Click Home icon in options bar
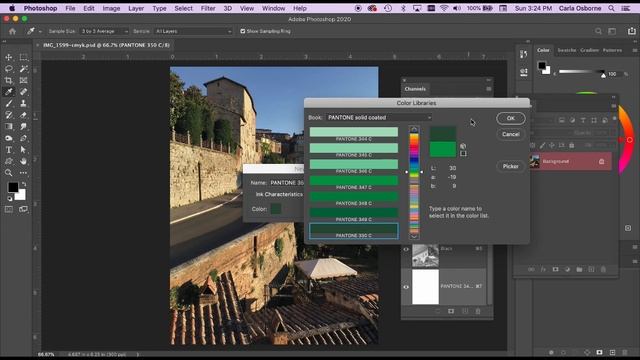 pos(13,31)
